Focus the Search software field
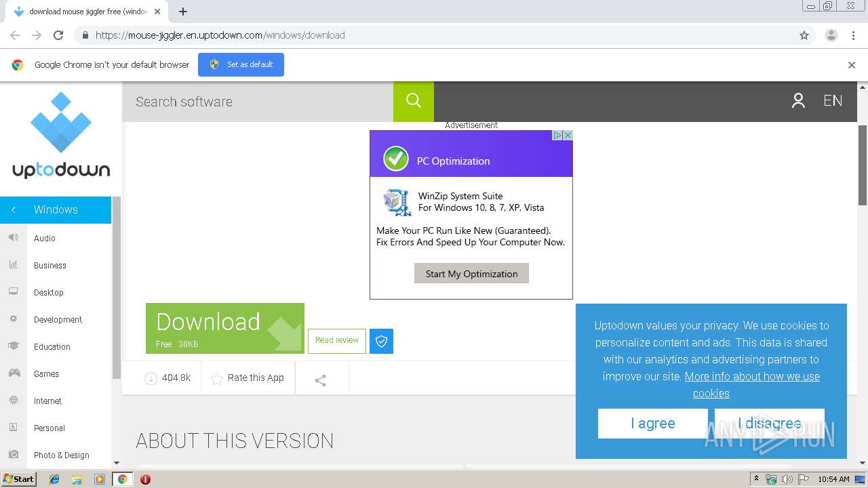This screenshot has height=488, width=868. 258,102
